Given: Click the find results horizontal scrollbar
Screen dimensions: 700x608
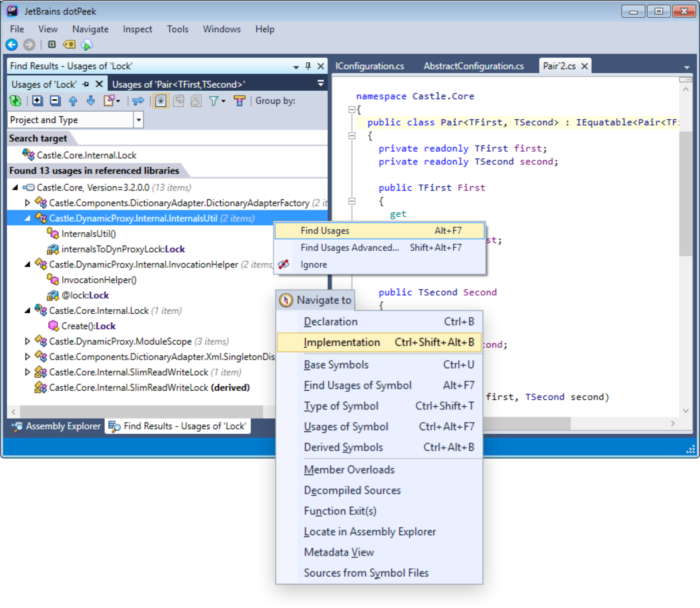Looking at the screenshot, I should point(141,411).
